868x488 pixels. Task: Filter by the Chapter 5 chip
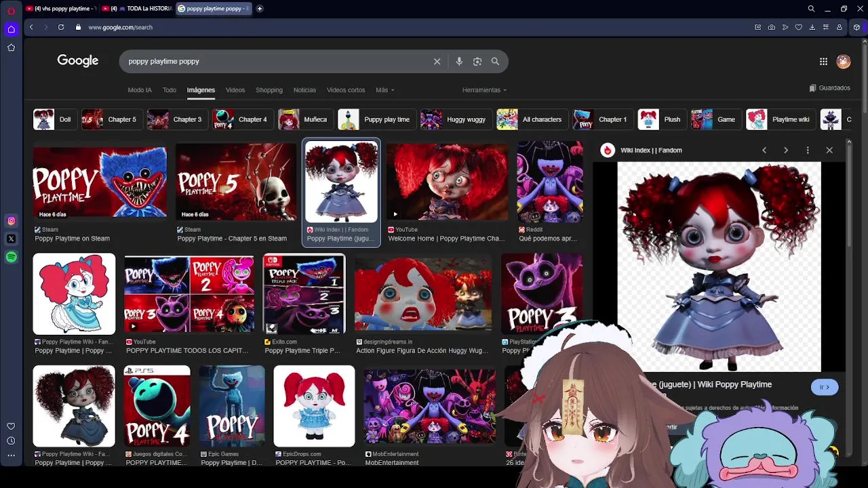point(112,119)
